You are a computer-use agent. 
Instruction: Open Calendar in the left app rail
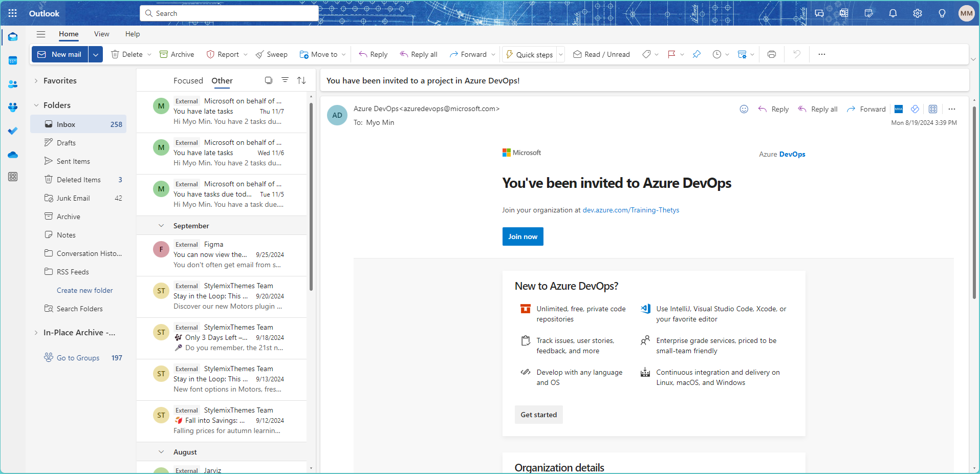pos(13,60)
